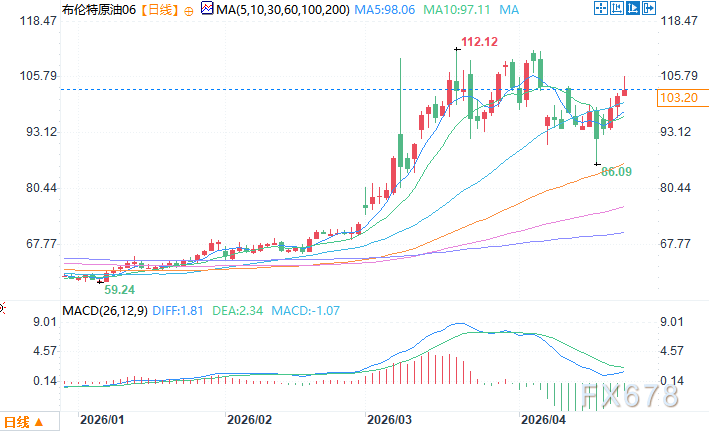
Task: Open MACD(26,12,9) indicator parameters
Action: click(x=105, y=311)
